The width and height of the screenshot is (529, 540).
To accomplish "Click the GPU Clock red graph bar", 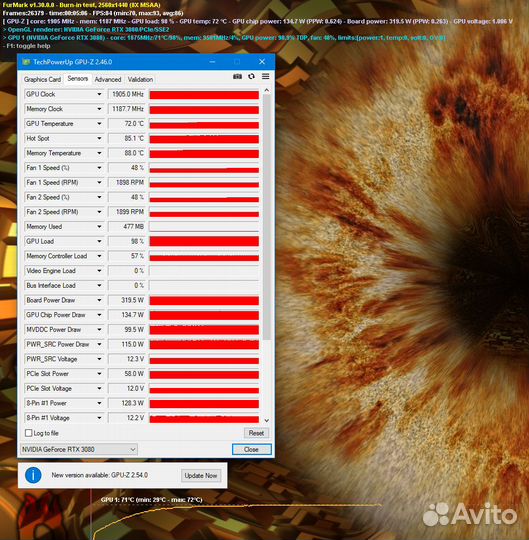I will 204,95.
